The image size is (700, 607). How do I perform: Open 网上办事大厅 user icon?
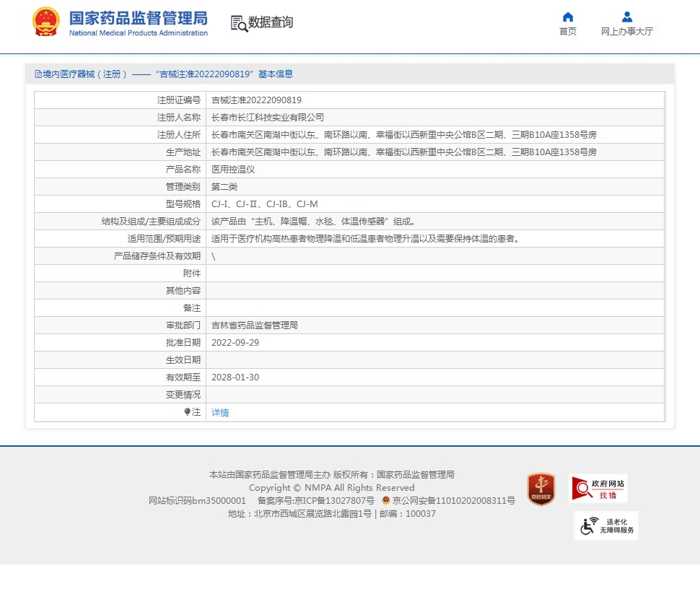click(627, 17)
